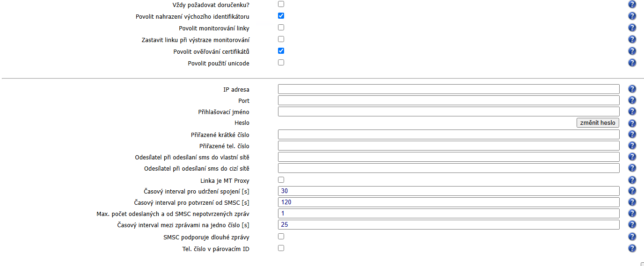The width and height of the screenshot is (644, 266).
Task: Focus the Přihlašovací jméno text field
Action: (x=448, y=112)
